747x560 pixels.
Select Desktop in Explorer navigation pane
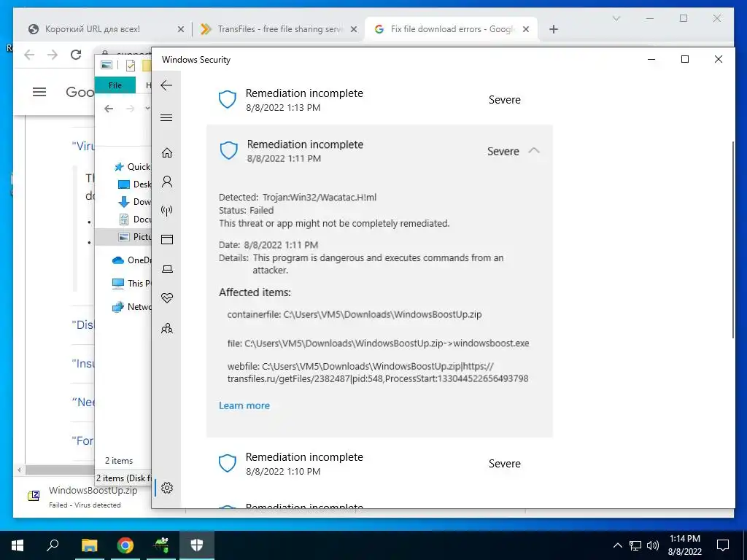click(134, 184)
